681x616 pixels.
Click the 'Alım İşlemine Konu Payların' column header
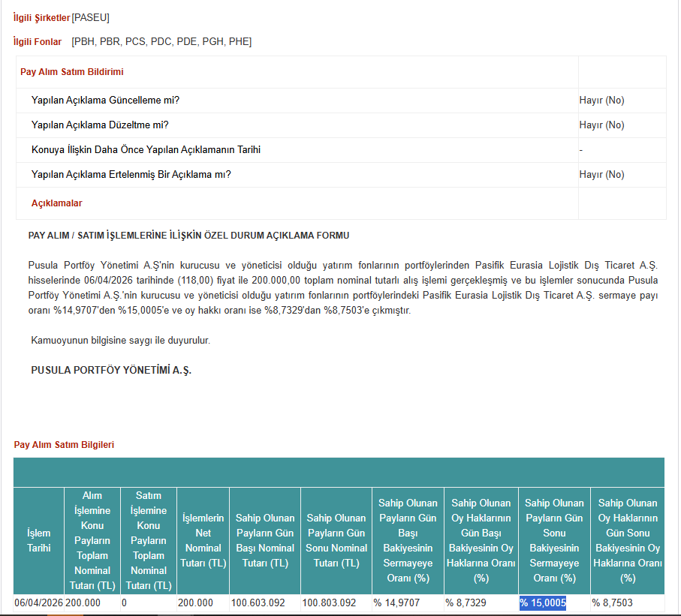coord(92,540)
